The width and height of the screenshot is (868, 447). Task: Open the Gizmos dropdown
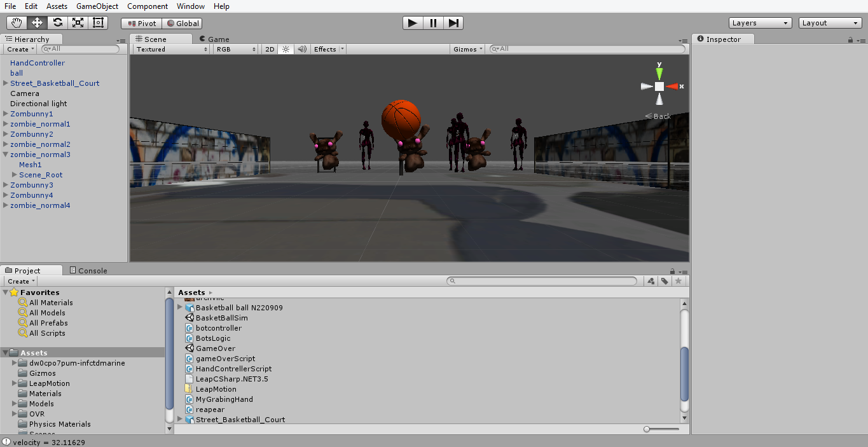point(468,49)
